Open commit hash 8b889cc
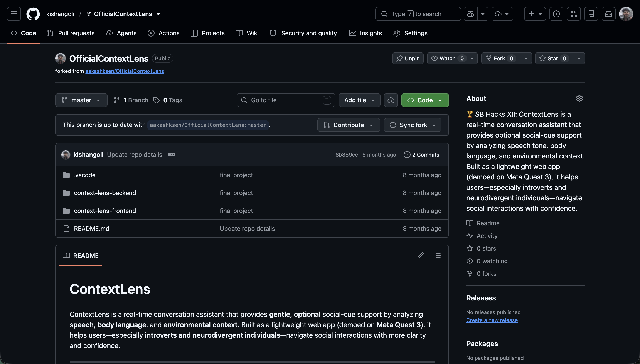The image size is (640, 364). pyautogui.click(x=346, y=155)
